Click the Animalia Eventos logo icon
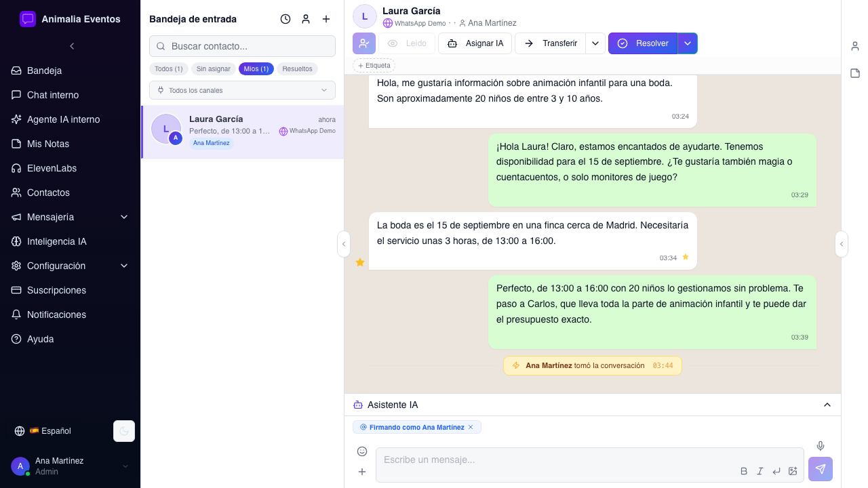This screenshot has height=488, width=868. 28,19
